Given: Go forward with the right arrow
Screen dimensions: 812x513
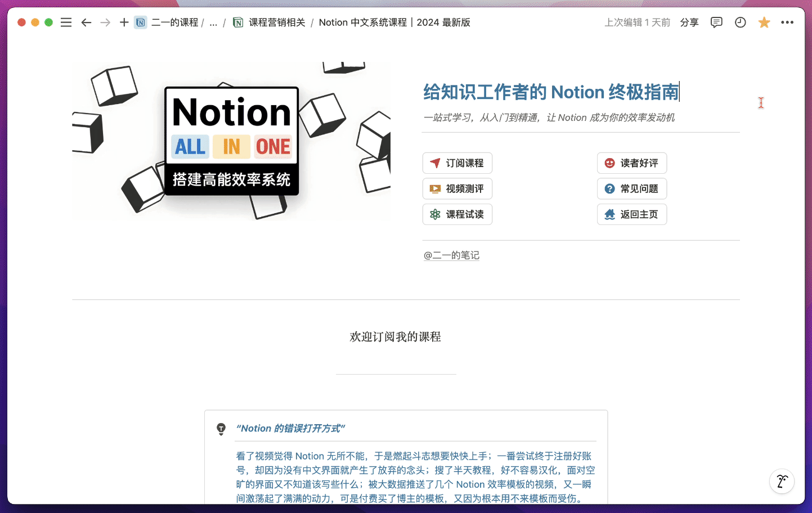Looking at the screenshot, I should tap(105, 22).
